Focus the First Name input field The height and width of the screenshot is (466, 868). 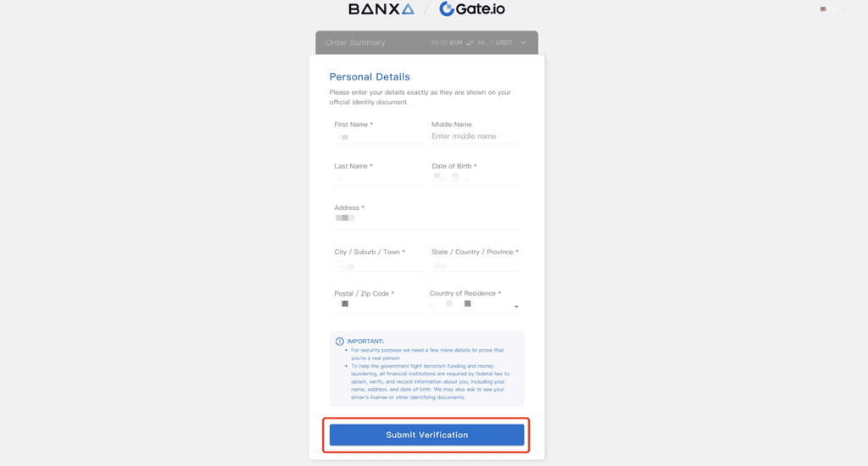(x=377, y=136)
